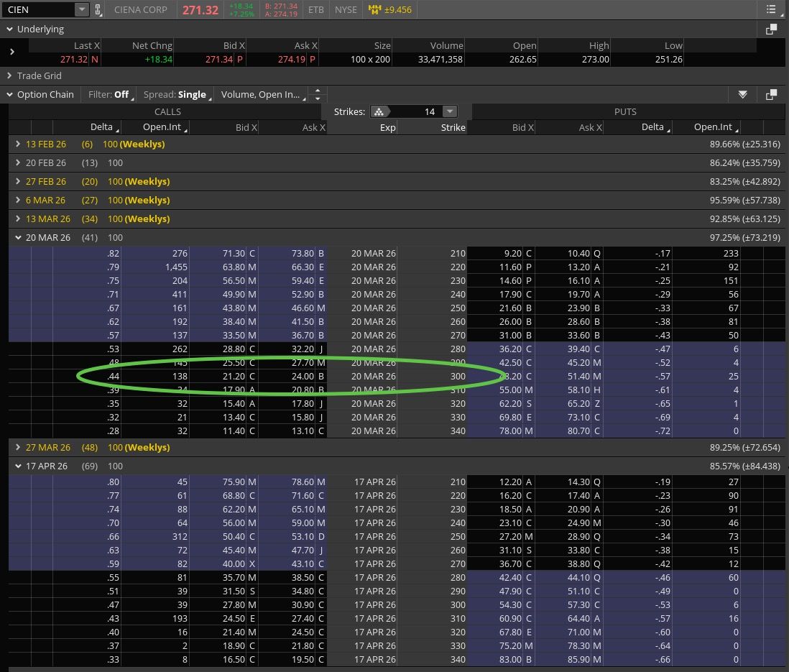Expand the Trade Grid section
Screen dimensions: 789x672
pos(9,75)
